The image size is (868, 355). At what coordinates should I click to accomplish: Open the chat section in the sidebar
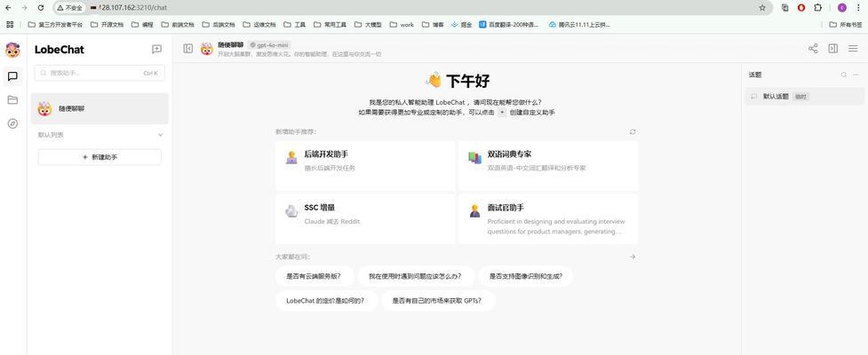tap(12, 76)
